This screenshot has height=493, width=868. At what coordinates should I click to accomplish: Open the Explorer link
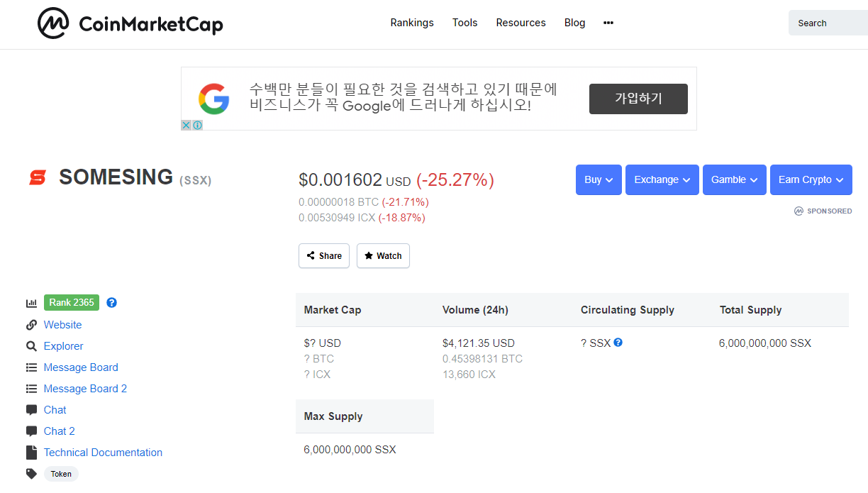[64, 346]
